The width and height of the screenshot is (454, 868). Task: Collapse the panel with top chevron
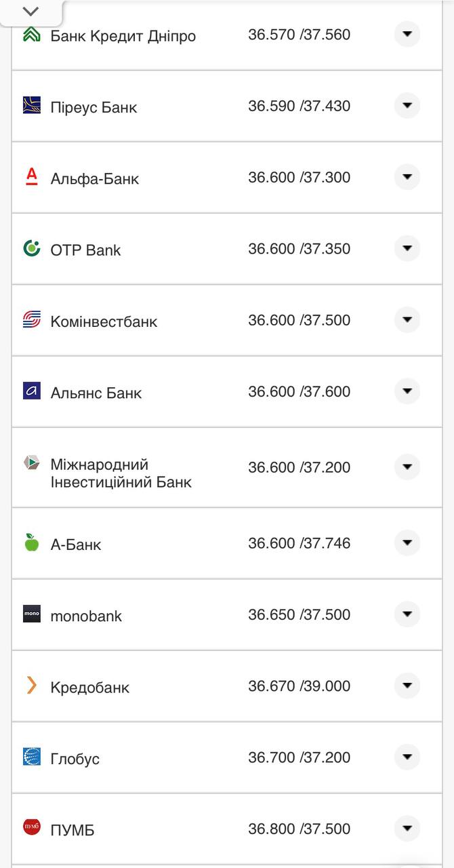(x=30, y=12)
